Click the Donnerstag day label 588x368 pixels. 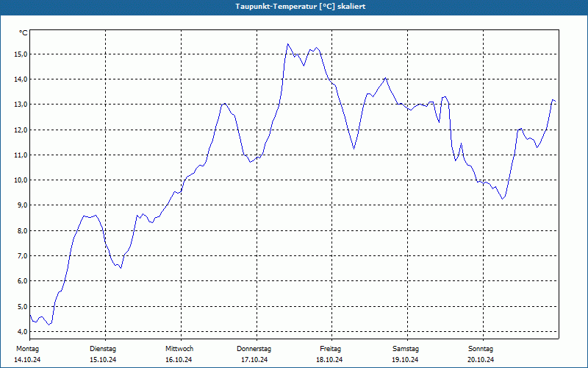point(254,349)
